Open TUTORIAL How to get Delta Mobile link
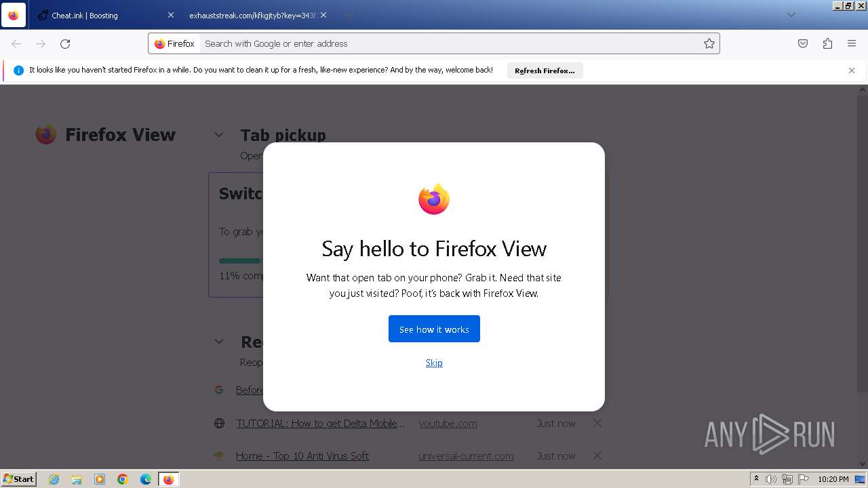 pyautogui.click(x=320, y=423)
